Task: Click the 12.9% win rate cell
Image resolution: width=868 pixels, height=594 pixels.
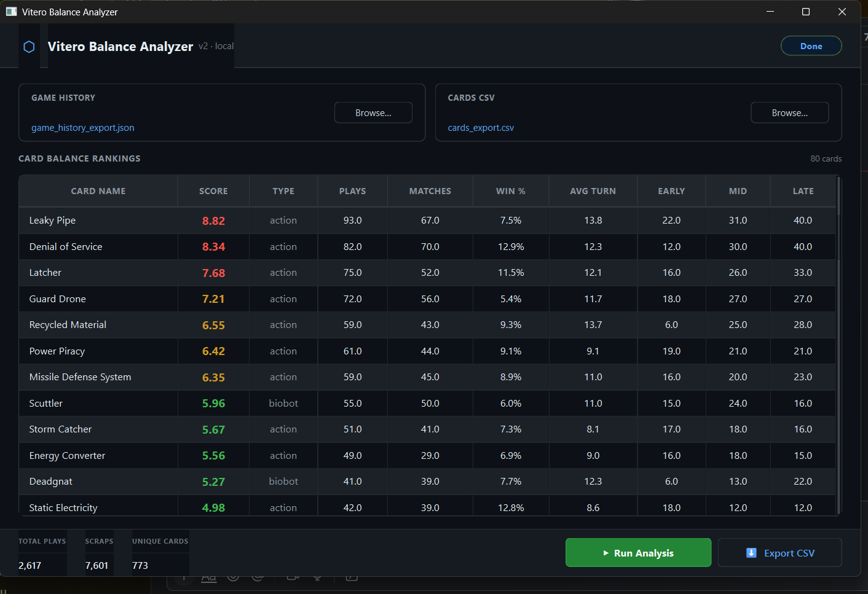Action: [511, 246]
